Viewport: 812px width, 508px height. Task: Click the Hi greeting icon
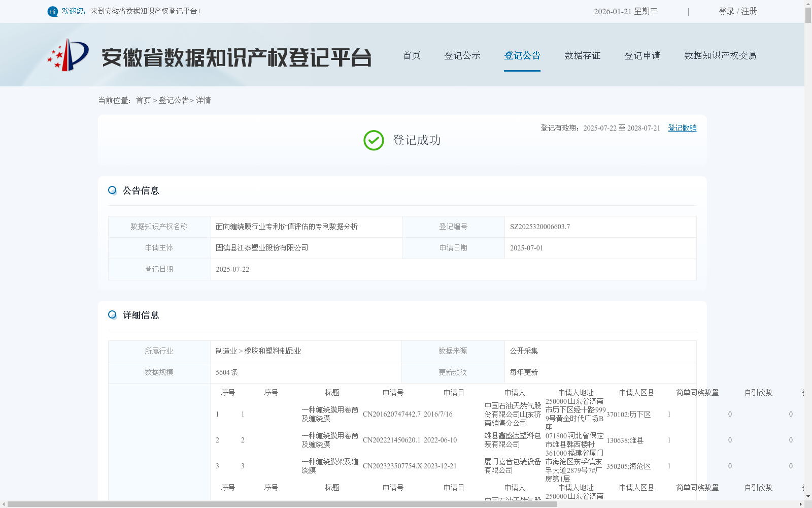(53, 11)
